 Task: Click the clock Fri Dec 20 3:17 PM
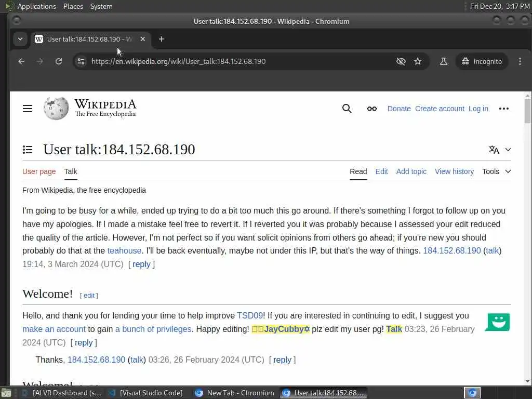500,6
